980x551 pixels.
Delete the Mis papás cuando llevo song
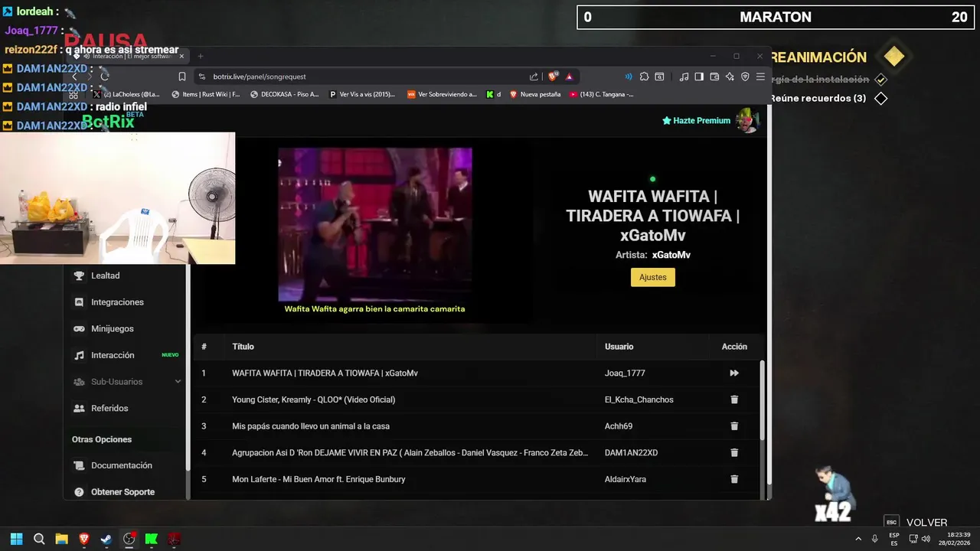coord(734,426)
